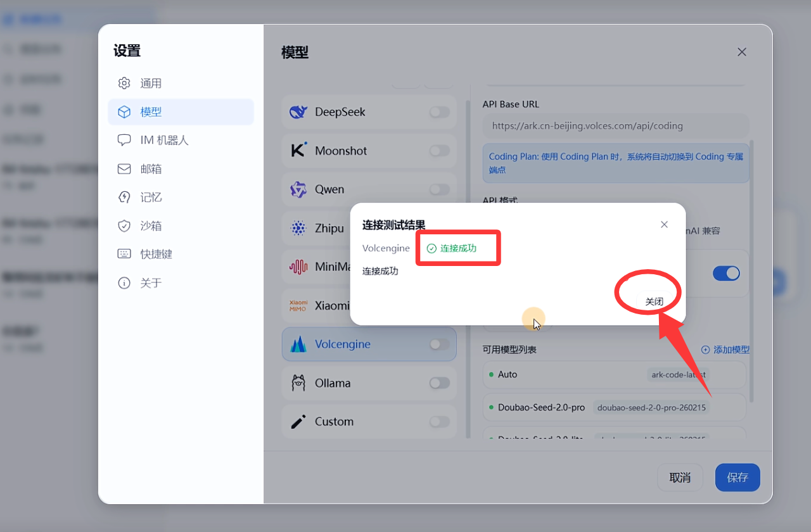Viewport: 811px width, 532px height.
Task: Click the API Base URL input field
Action: 615,126
